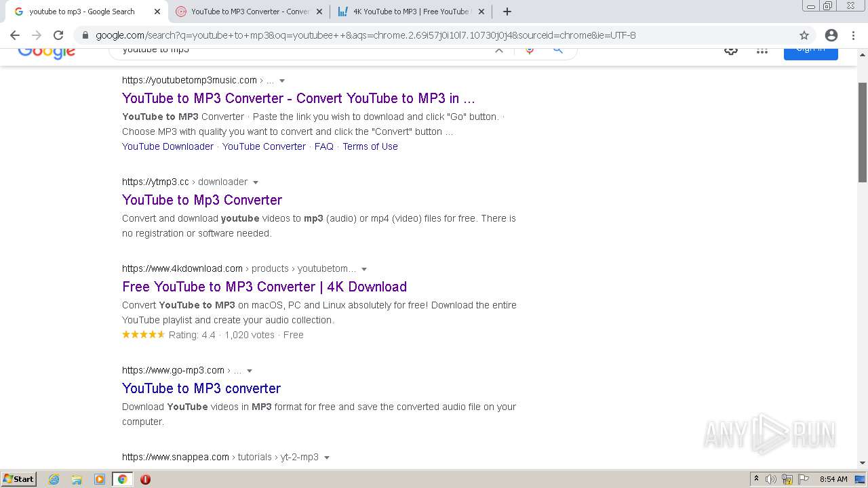The image size is (868, 488).
Task: Open the YouTube Converter sitelink
Action: pyautogui.click(x=264, y=146)
